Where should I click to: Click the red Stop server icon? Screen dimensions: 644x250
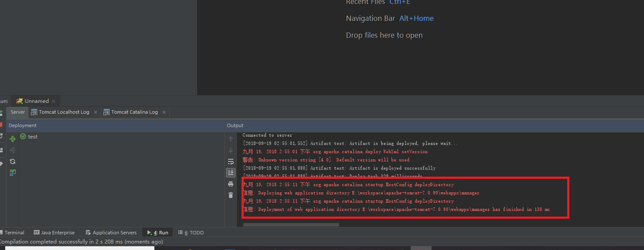pos(1,125)
